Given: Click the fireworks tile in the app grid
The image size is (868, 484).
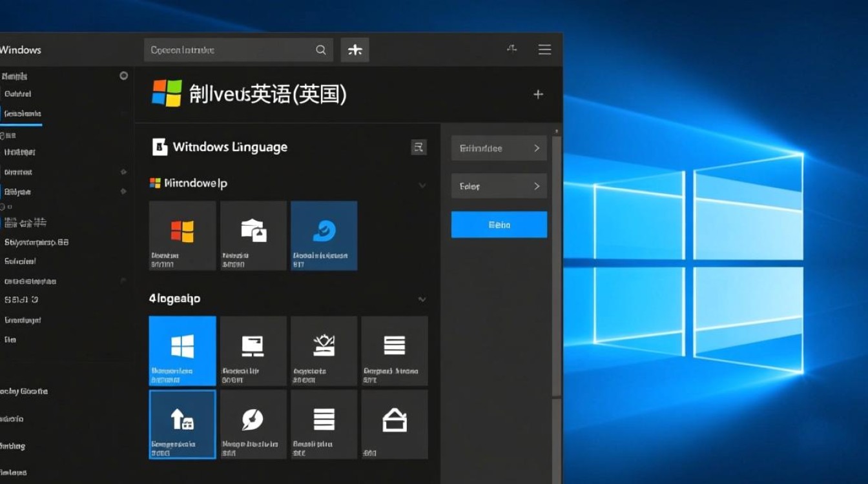Looking at the screenshot, I should click(324, 350).
